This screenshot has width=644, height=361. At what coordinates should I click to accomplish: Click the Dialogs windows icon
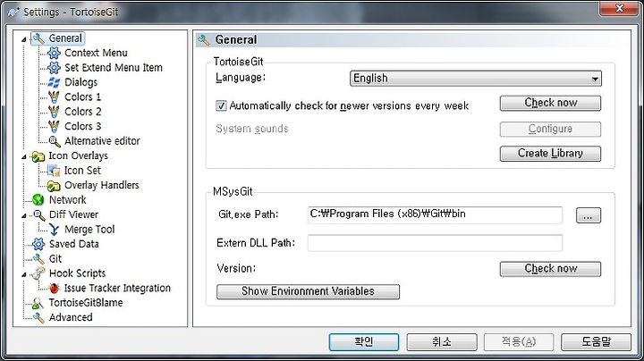54,82
